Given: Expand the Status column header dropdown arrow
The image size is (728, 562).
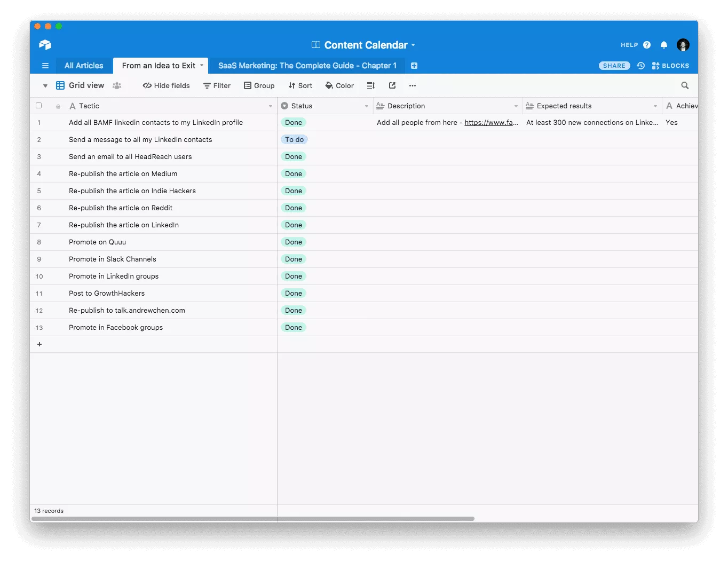Looking at the screenshot, I should [x=367, y=106].
